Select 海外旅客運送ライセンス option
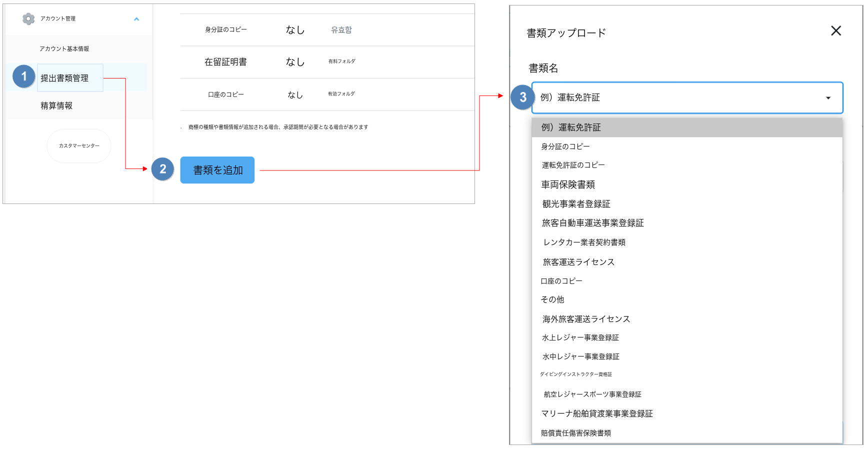Viewport: 868px width, 450px height. (x=687, y=319)
